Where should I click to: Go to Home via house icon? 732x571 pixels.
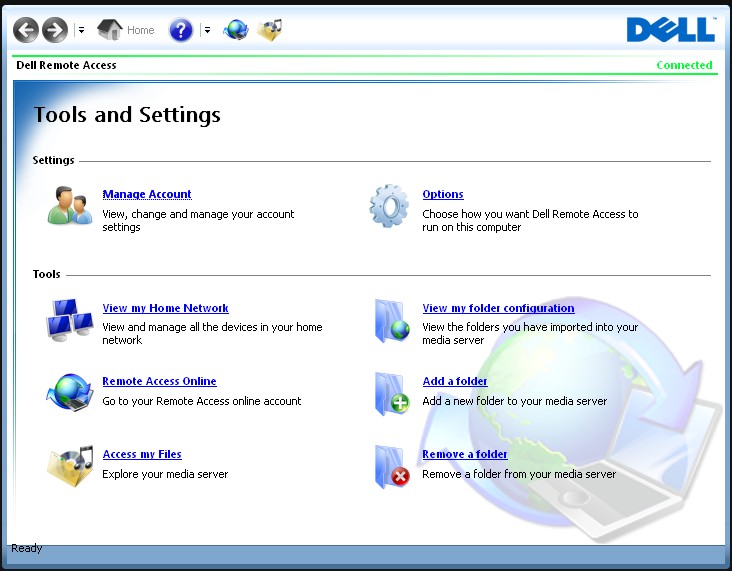coord(109,29)
